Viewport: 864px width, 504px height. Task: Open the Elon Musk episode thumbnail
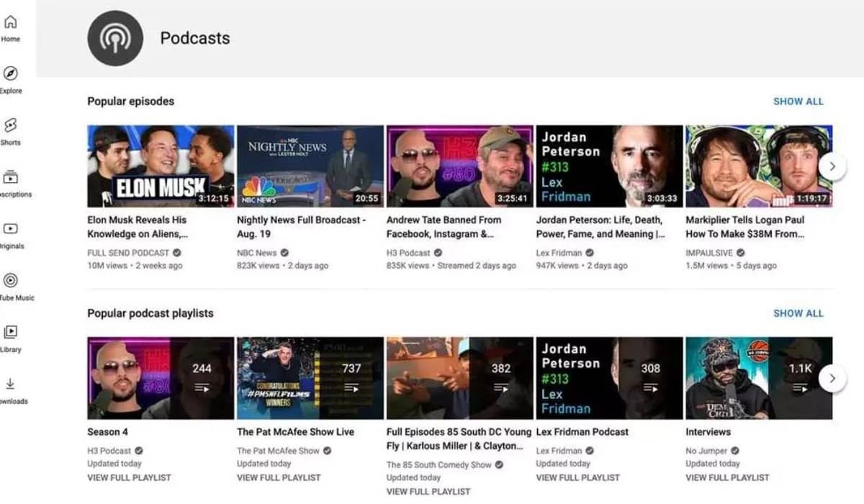pyautogui.click(x=160, y=165)
